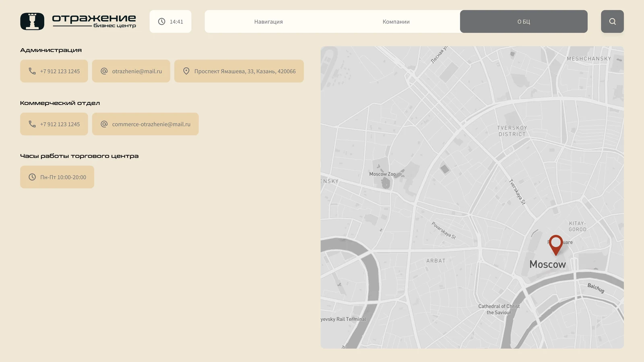Switch to the Навигация tab
The width and height of the screenshot is (644, 362).
pos(268,21)
